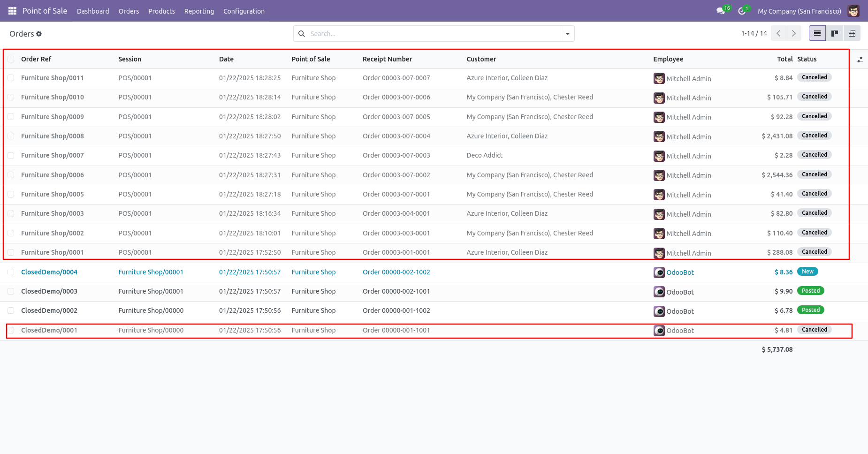Viewport: 868px width, 454px height.
Task: Sort by Employee column header
Action: click(x=668, y=59)
